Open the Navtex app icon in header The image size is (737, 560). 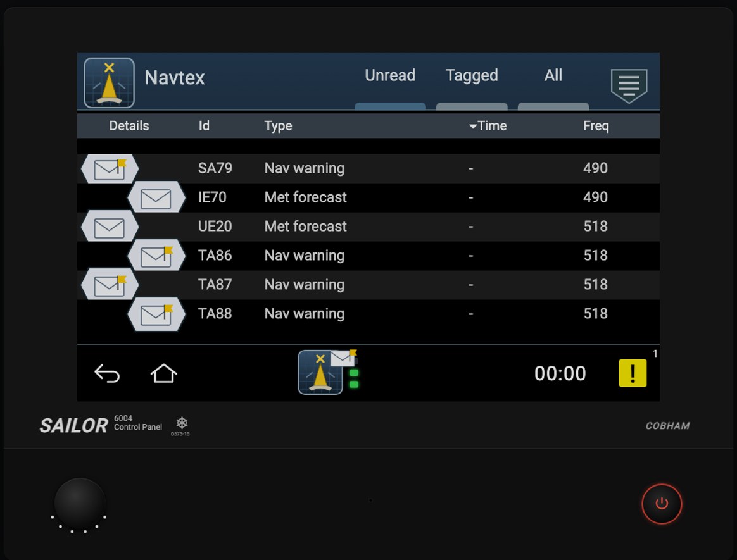pos(109,83)
